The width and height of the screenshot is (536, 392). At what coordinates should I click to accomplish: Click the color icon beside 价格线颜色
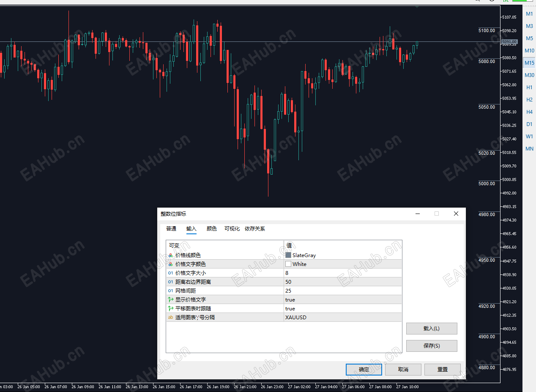coord(170,255)
